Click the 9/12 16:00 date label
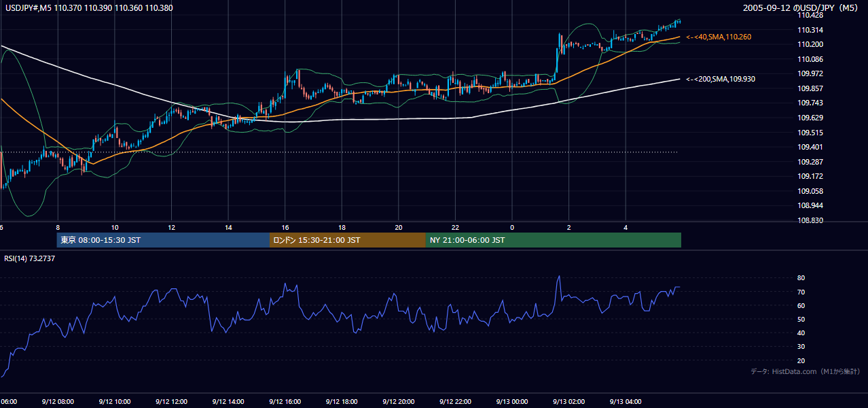This screenshot has width=868, height=408. click(x=285, y=402)
